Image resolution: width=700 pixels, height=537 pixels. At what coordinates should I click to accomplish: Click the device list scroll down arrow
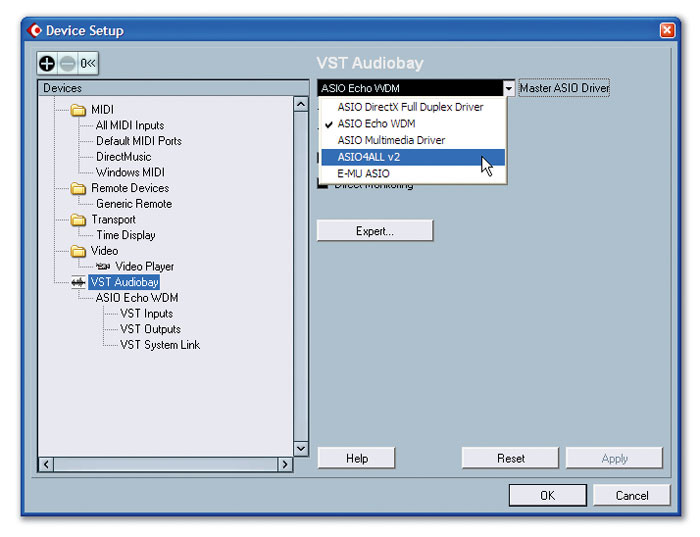click(x=301, y=448)
